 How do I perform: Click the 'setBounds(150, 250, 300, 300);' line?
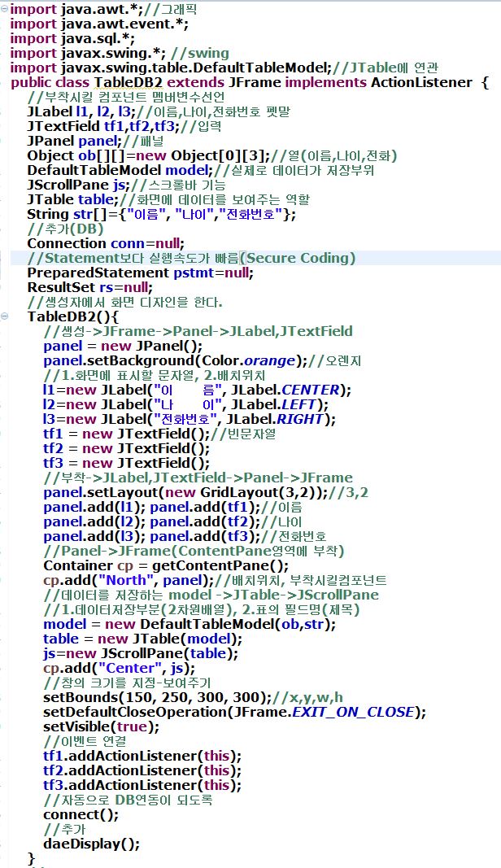pyautogui.click(x=194, y=697)
